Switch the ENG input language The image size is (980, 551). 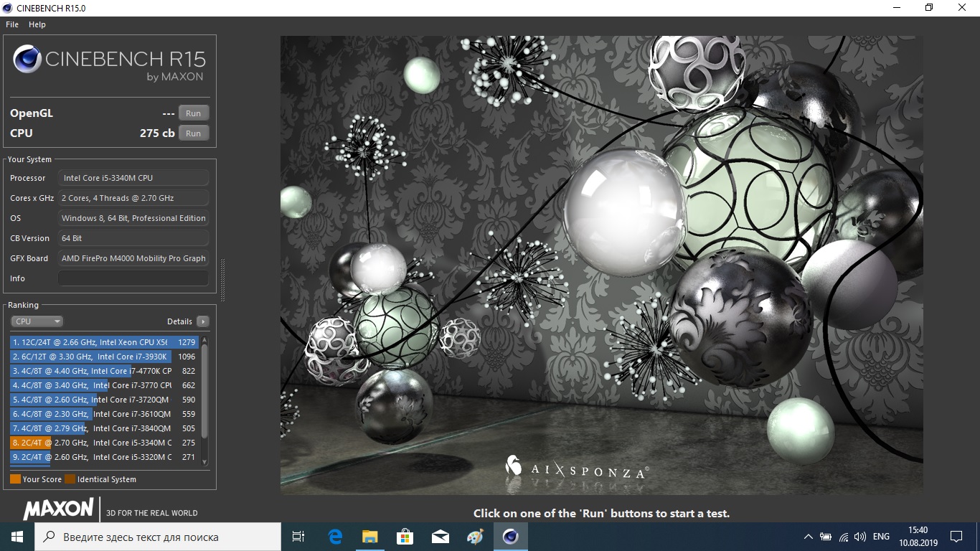882,537
